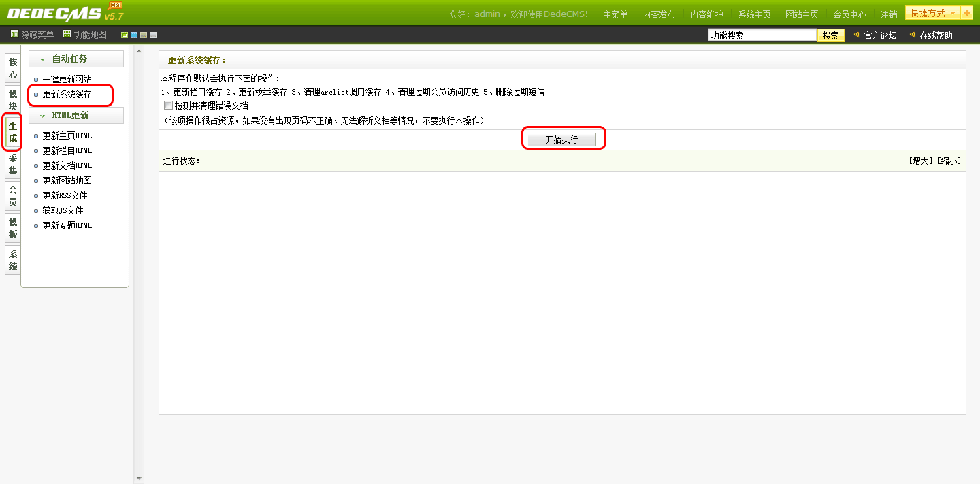Click the 隐藏菜单 (hide menu) icon
The height and width of the screenshot is (484, 980).
(14, 35)
